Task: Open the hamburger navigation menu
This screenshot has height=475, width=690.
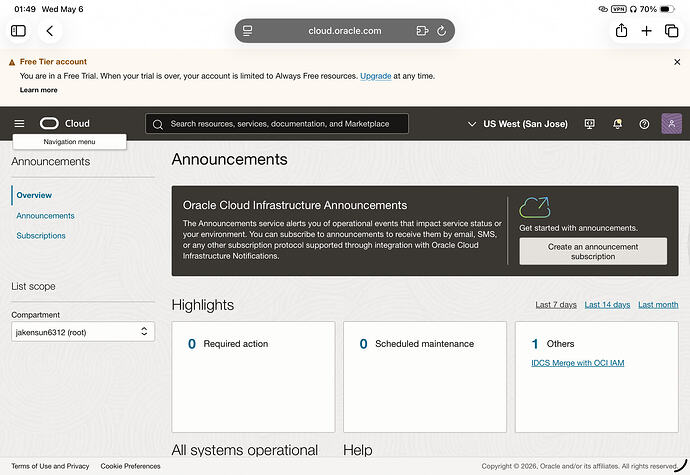Action: [x=19, y=124]
